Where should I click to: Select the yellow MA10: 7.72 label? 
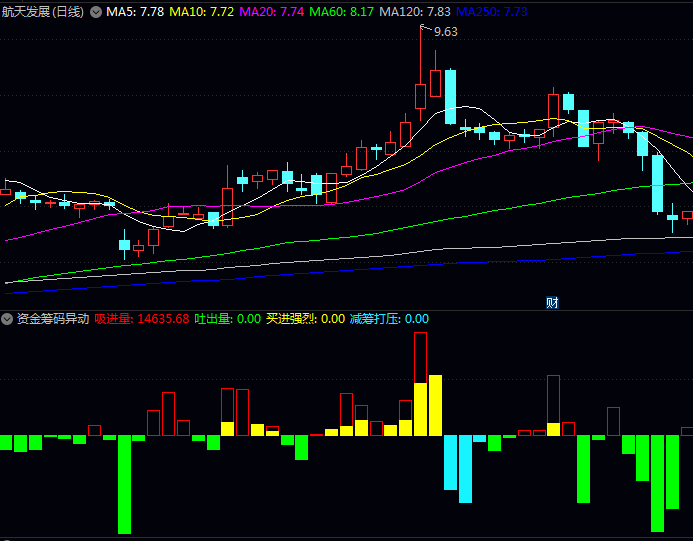tap(202, 12)
